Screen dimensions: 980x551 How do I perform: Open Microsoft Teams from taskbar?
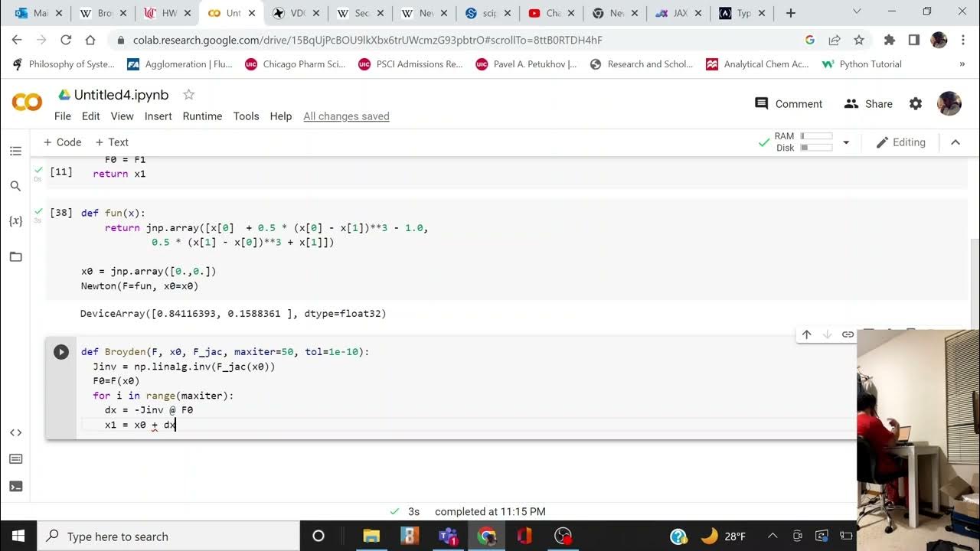pyautogui.click(x=448, y=536)
